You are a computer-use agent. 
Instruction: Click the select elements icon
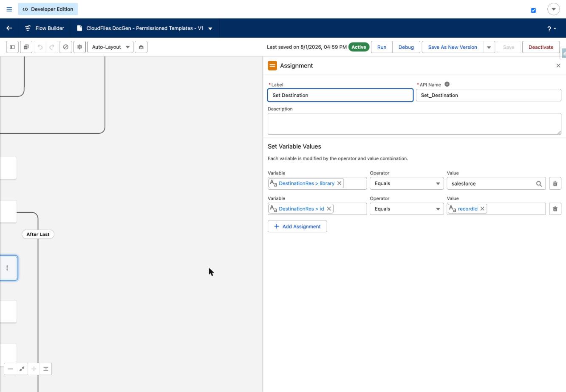click(x=26, y=47)
